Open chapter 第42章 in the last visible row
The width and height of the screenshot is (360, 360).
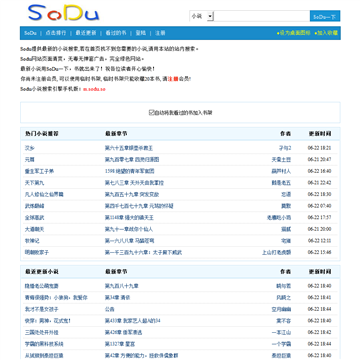point(142,356)
